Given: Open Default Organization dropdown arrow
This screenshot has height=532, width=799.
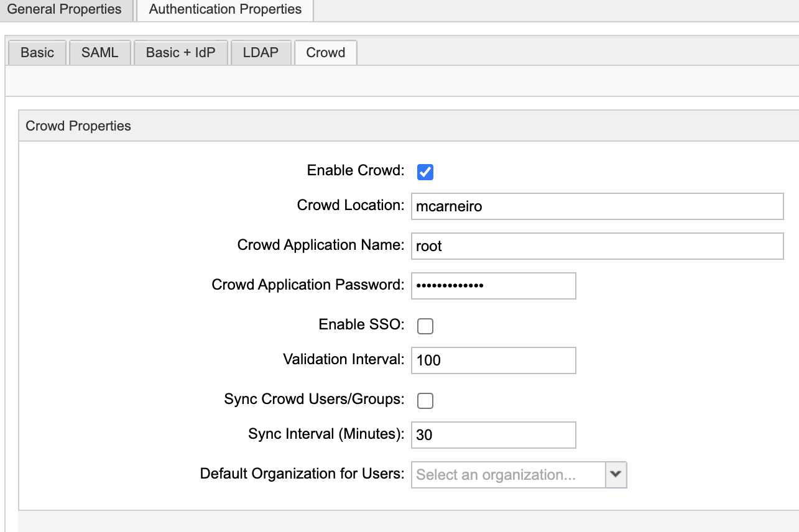Looking at the screenshot, I should [616, 474].
